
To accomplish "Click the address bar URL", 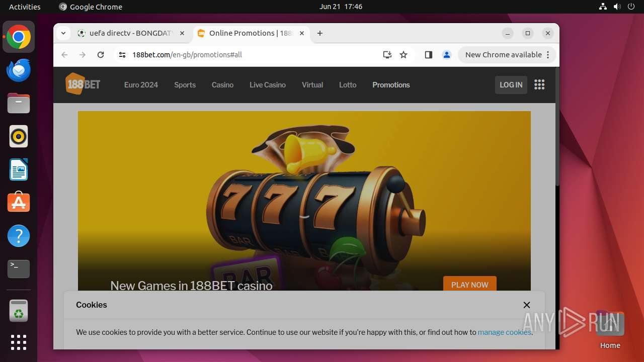I will (x=187, y=55).
